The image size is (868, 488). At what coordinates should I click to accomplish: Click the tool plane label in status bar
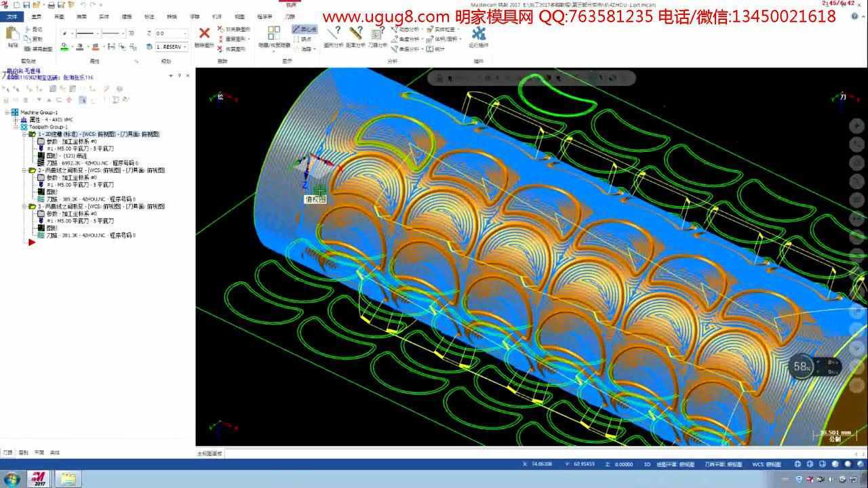(x=715, y=464)
